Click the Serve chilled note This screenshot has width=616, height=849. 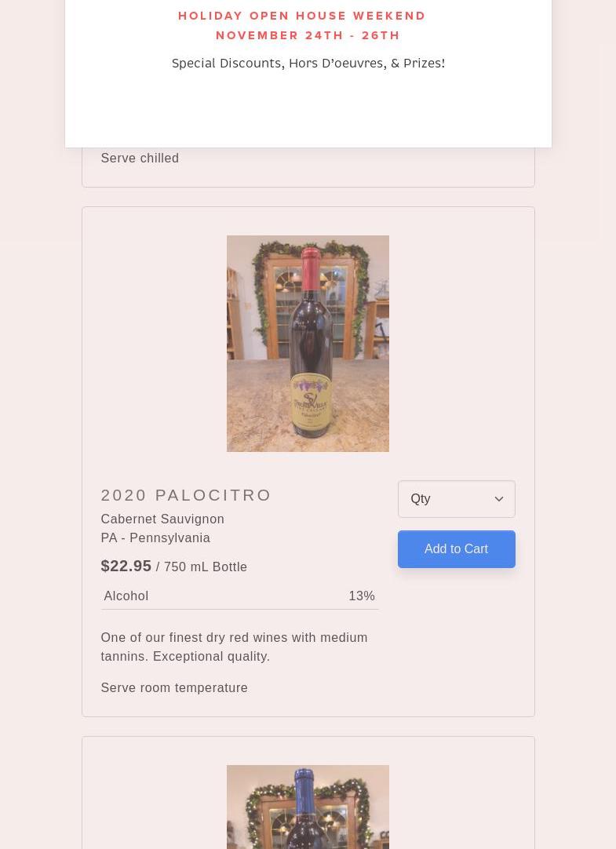[140, 159]
